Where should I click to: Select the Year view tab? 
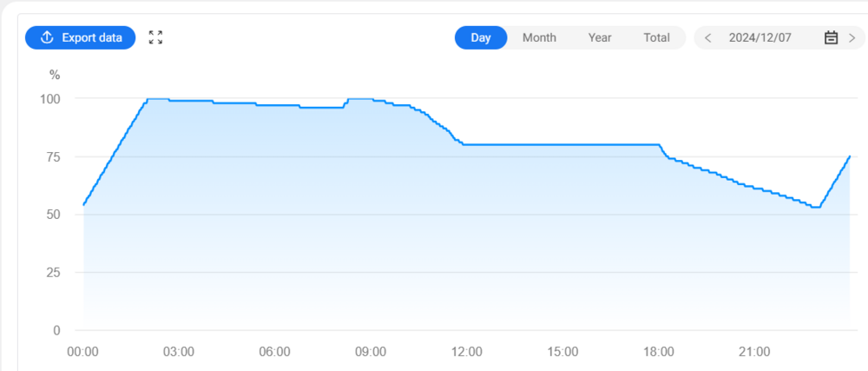pyautogui.click(x=600, y=37)
